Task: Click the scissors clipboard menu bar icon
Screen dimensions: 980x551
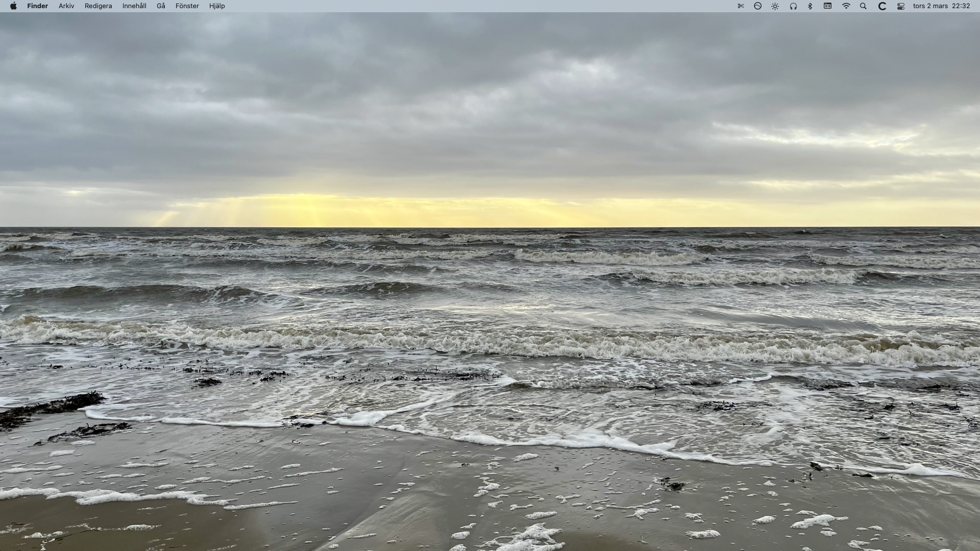Action: pyautogui.click(x=741, y=6)
